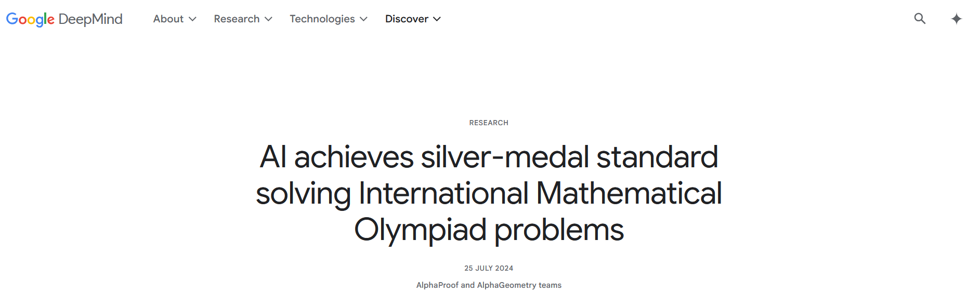The width and height of the screenshot is (980, 293).
Task: Click the 'Olympiad problems' headline line
Action: 489,230
